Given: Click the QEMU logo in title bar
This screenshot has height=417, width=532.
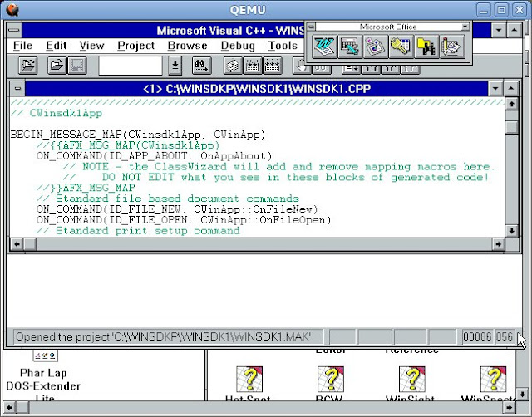Looking at the screenshot, I should (x=12, y=10).
